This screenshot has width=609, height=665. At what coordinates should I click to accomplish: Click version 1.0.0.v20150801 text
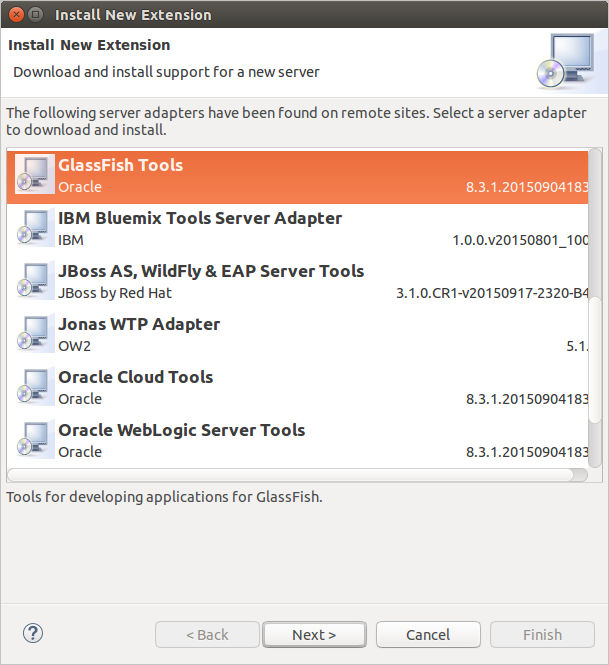pos(520,240)
